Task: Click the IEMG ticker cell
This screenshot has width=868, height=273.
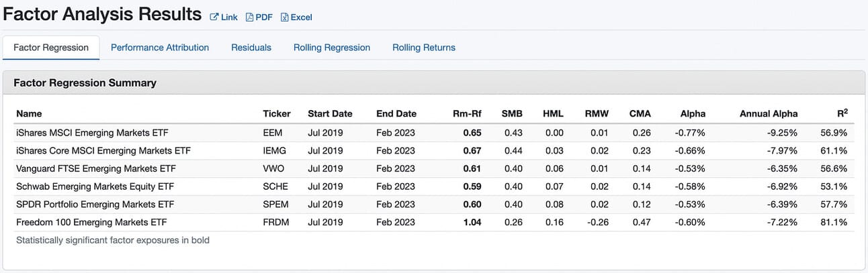Action: (x=274, y=150)
